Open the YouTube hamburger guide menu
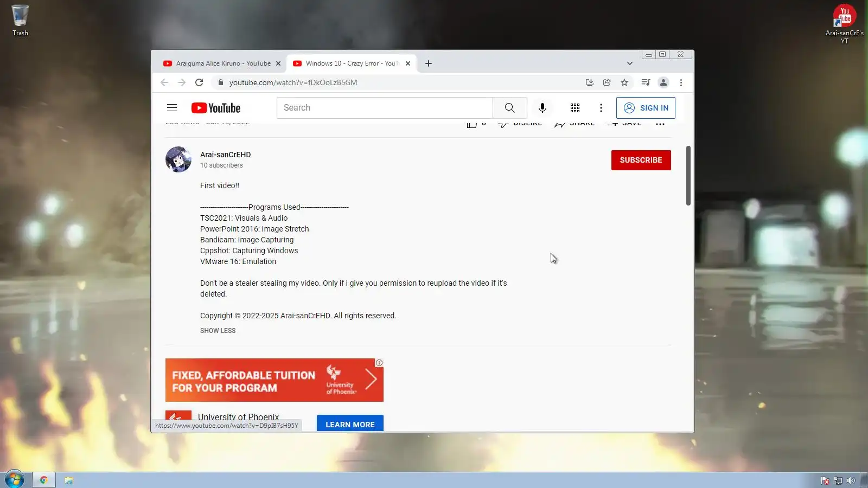Screen dimensions: 868x488 click(x=172, y=108)
